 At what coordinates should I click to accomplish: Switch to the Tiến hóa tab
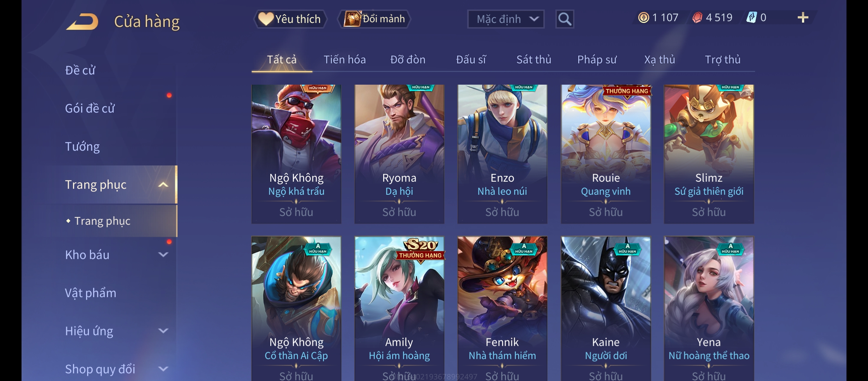coord(345,60)
